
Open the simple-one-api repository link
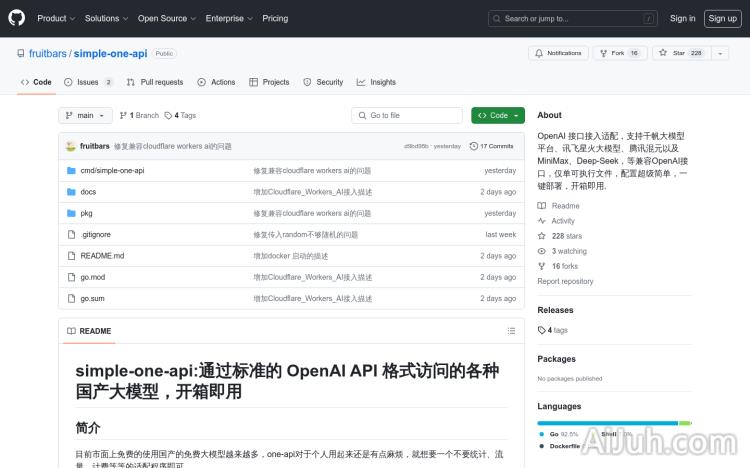110,54
